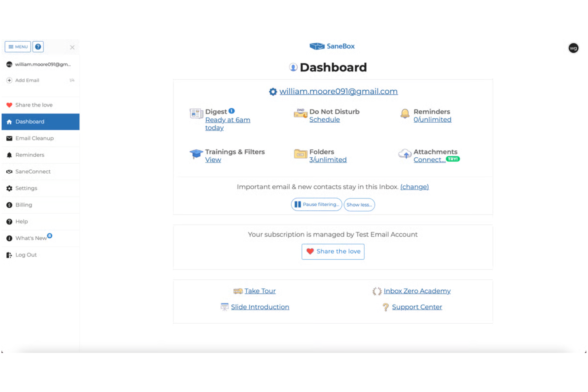Open Folders via the folder icon
588x392 pixels.
[300, 154]
